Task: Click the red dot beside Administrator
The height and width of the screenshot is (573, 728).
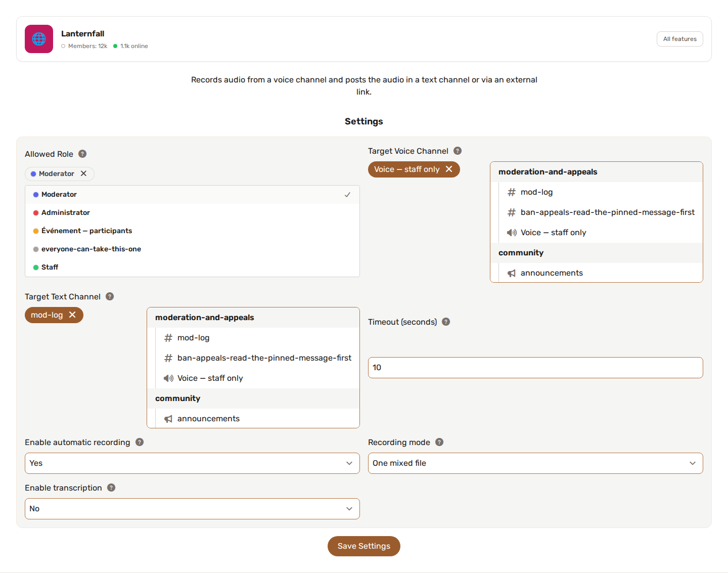Action: [36, 213]
